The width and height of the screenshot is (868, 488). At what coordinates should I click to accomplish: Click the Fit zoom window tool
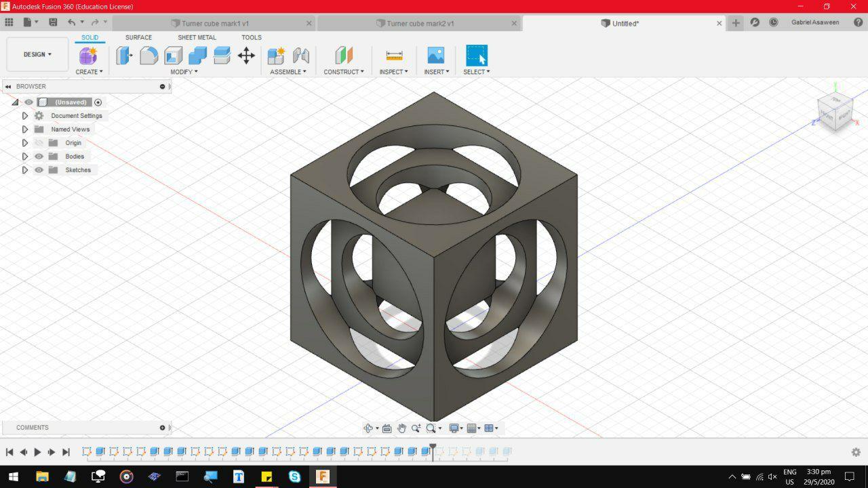[431, 428]
